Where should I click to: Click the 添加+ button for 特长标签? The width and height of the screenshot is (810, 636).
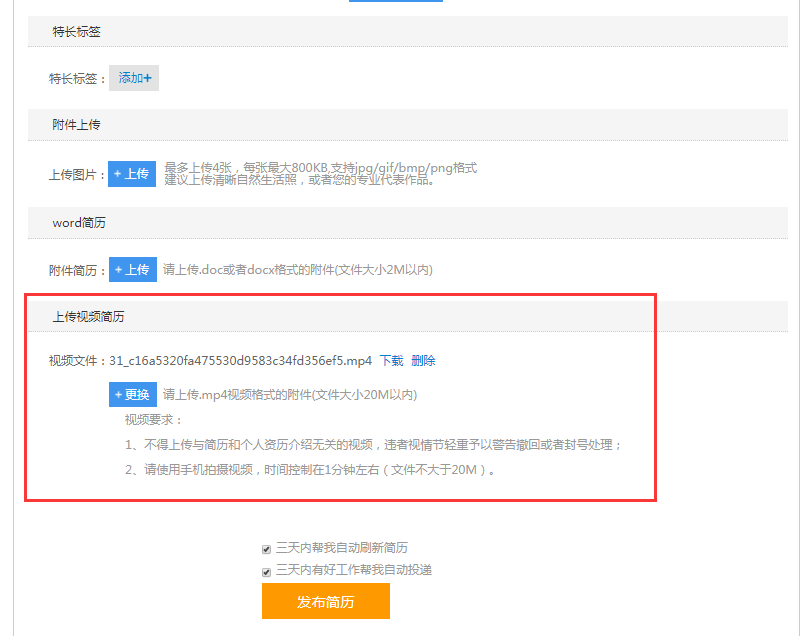(134, 78)
